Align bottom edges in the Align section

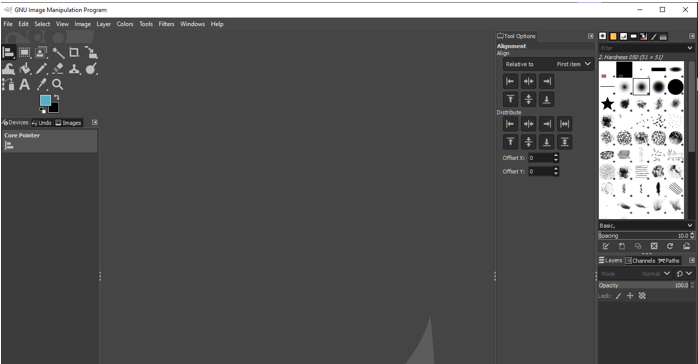pyautogui.click(x=547, y=99)
